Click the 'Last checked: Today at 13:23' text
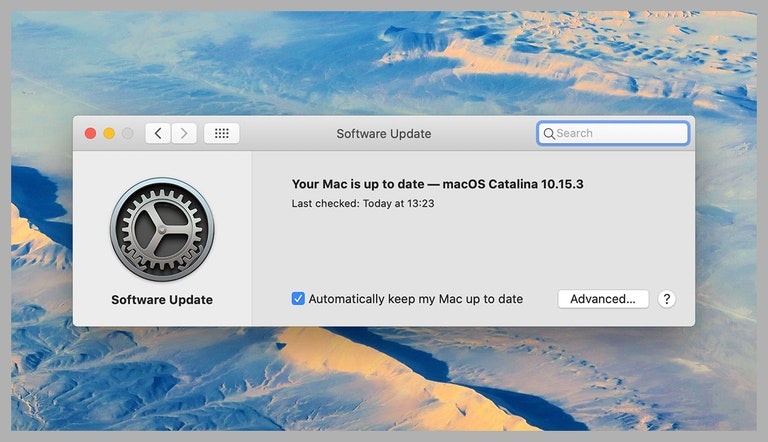The width and height of the screenshot is (768, 442). pyautogui.click(x=362, y=203)
